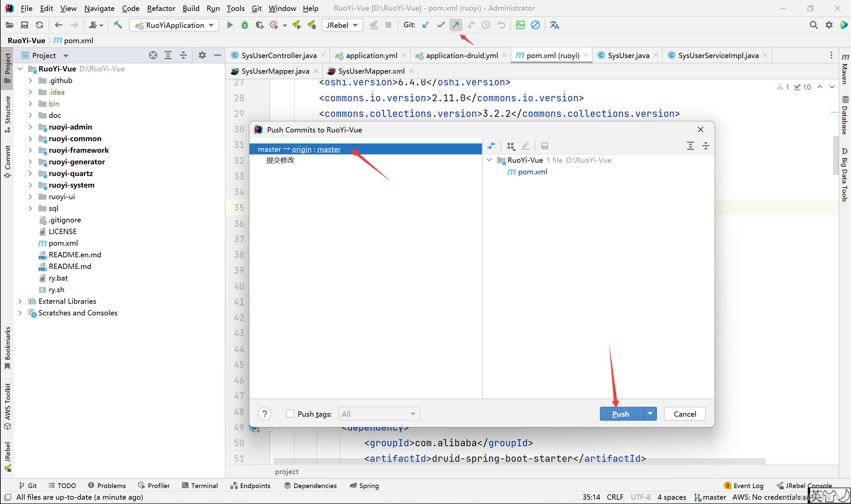Click Expand All icon in Push dialog
851x504 pixels.
pos(690,146)
